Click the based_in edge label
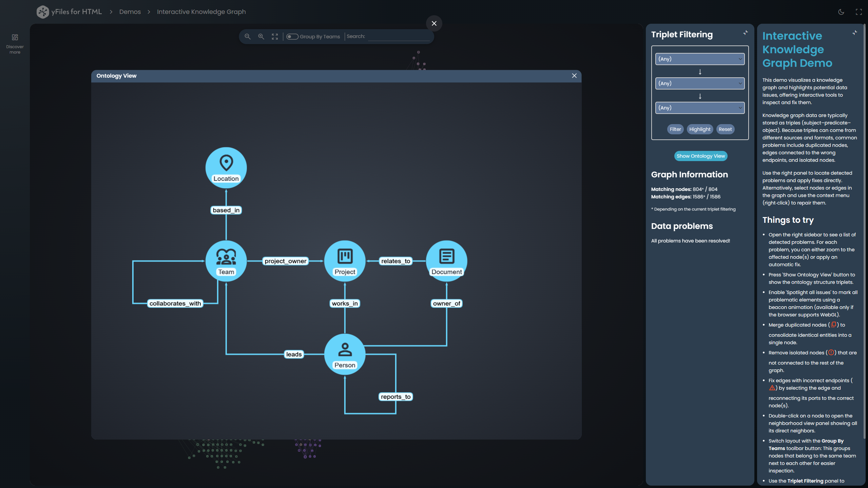This screenshot has width=868, height=488. [226, 210]
